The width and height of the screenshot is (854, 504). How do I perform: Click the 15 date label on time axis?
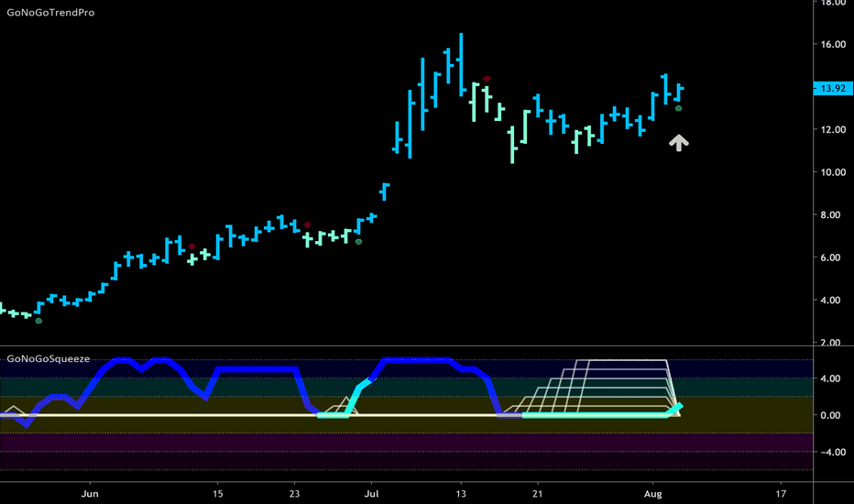click(x=217, y=494)
